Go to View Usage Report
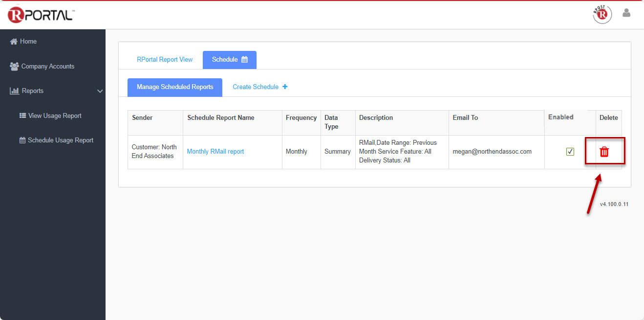Screen dimensions: 644x320 click(55, 116)
